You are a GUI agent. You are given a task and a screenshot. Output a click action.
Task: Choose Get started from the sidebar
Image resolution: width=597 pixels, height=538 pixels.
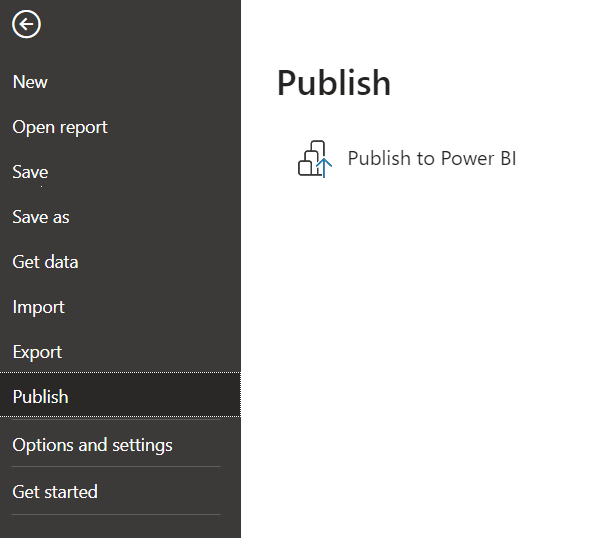[x=120, y=491]
